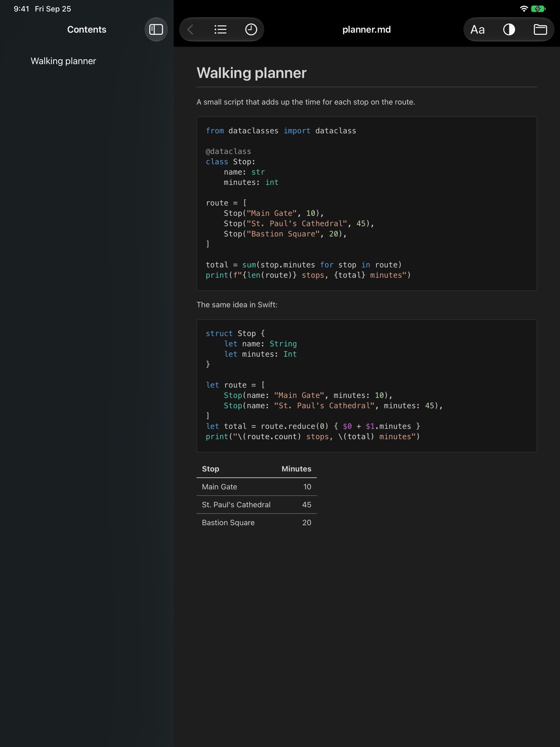560x747 pixels.
Task: Toggle the sidebar panel icon
Action: (x=156, y=30)
